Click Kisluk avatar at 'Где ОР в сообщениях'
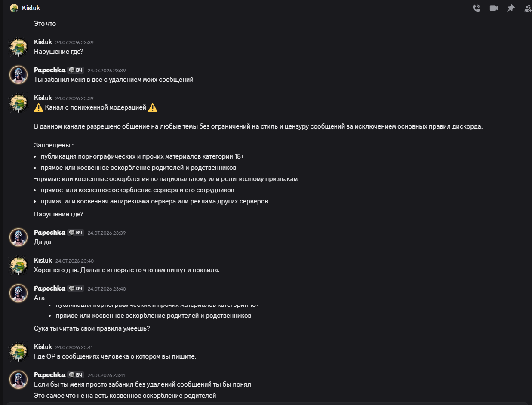Viewport: 532px width, 405px height. click(x=19, y=352)
